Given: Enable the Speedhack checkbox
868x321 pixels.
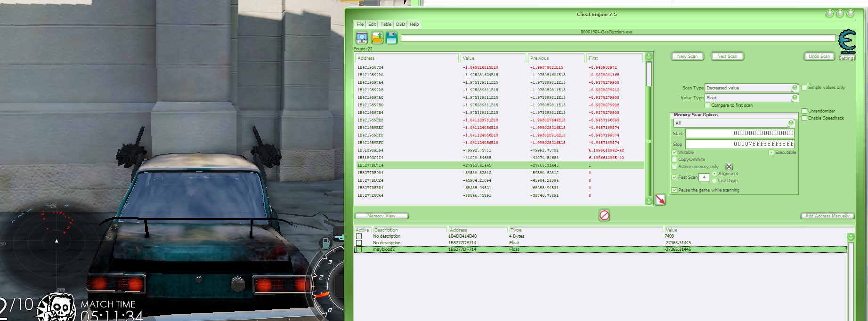Looking at the screenshot, I should (x=804, y=118).
